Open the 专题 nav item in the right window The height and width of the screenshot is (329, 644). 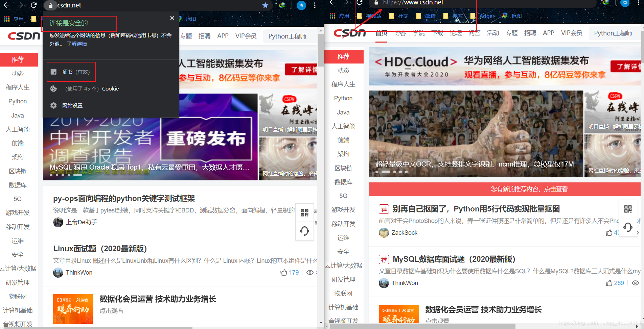(x=511, y=33)
